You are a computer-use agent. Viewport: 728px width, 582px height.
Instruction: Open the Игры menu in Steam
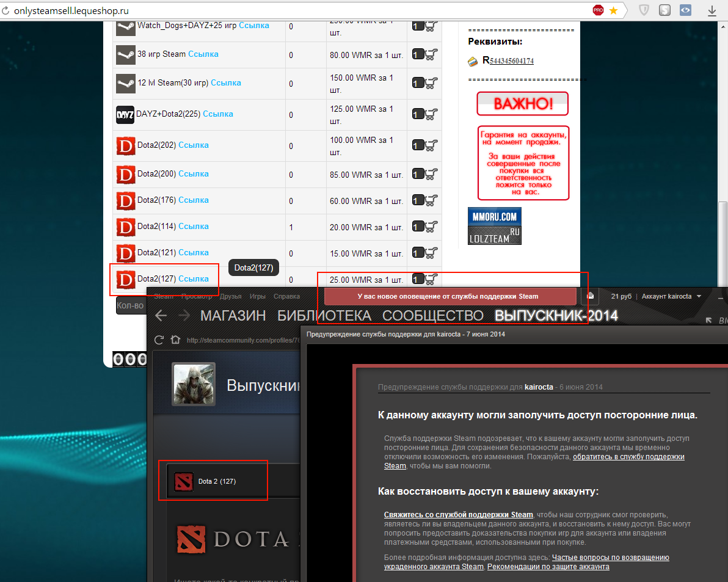coord(257,296)
